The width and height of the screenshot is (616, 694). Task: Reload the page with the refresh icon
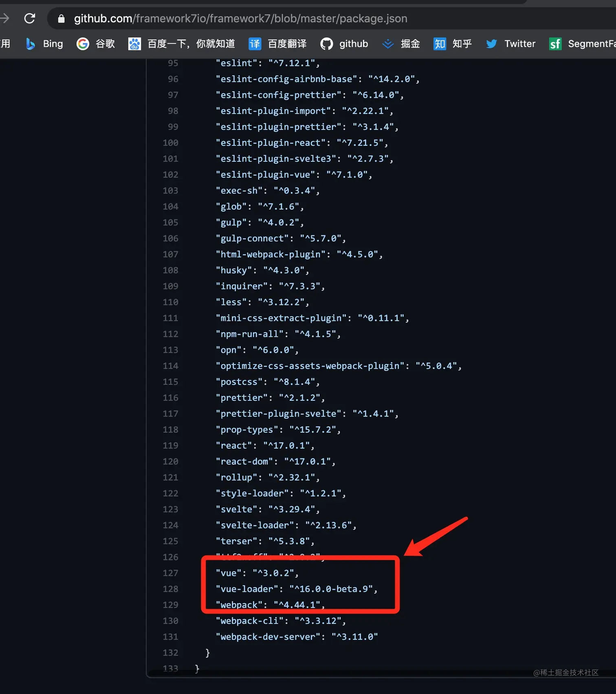pos(30,18)
